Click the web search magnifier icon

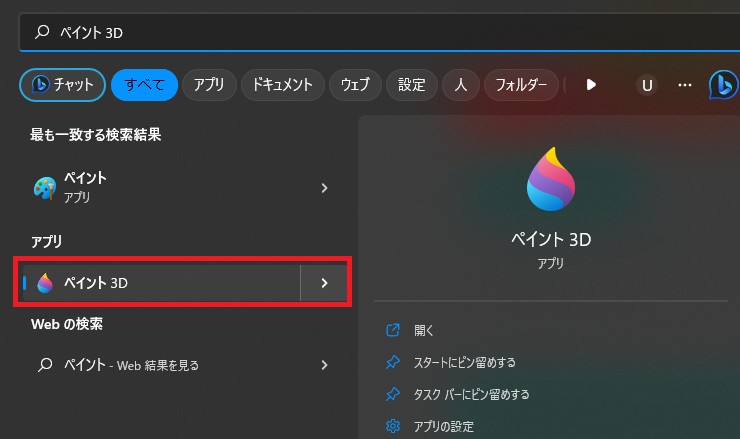45,365
